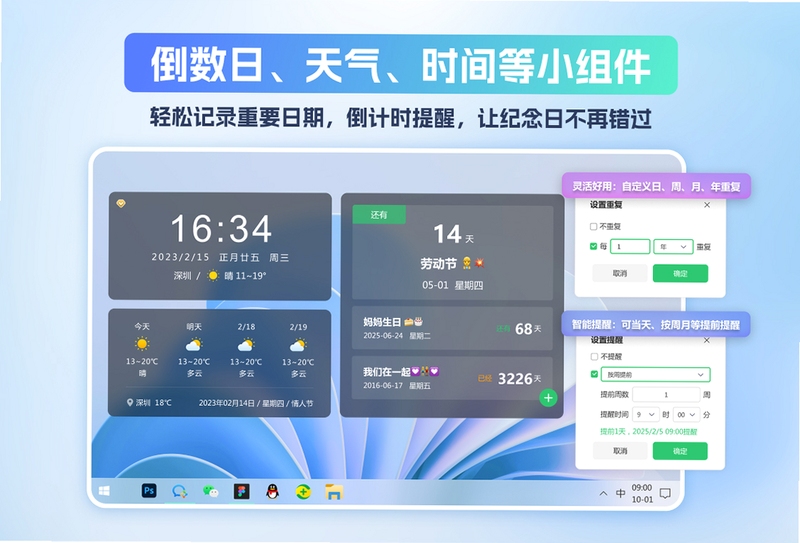Click the VIP heart badge on clock widget

pyautogui.click(x=121, y=203)
